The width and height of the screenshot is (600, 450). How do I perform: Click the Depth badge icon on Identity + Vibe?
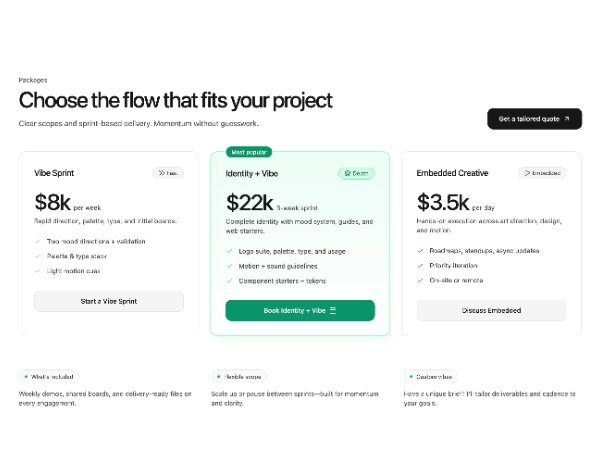click(x=346, y=173)
